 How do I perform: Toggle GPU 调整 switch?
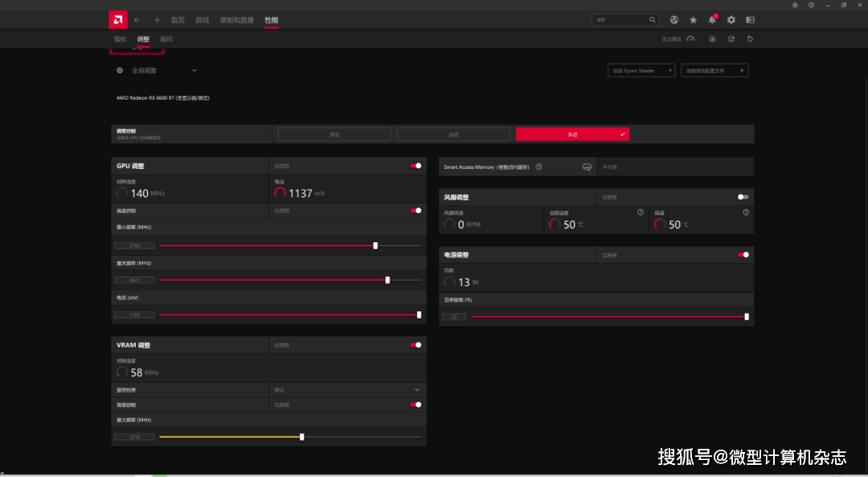[x=416, y=166]
